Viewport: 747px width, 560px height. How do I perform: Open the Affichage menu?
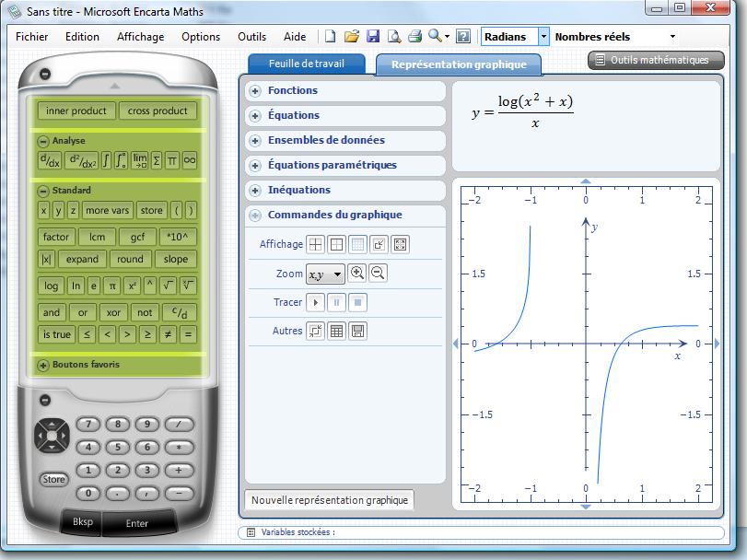[x=141, y=37]
